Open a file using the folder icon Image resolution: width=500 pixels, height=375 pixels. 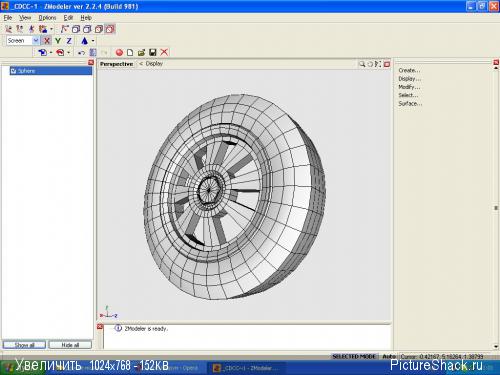141,52
